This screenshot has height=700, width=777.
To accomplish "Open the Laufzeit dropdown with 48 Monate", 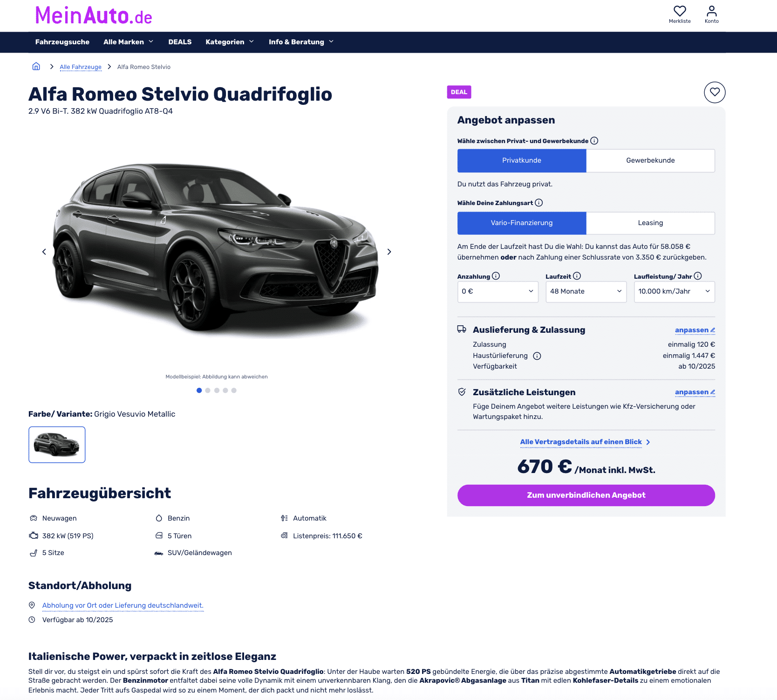I will pos(586,291).
